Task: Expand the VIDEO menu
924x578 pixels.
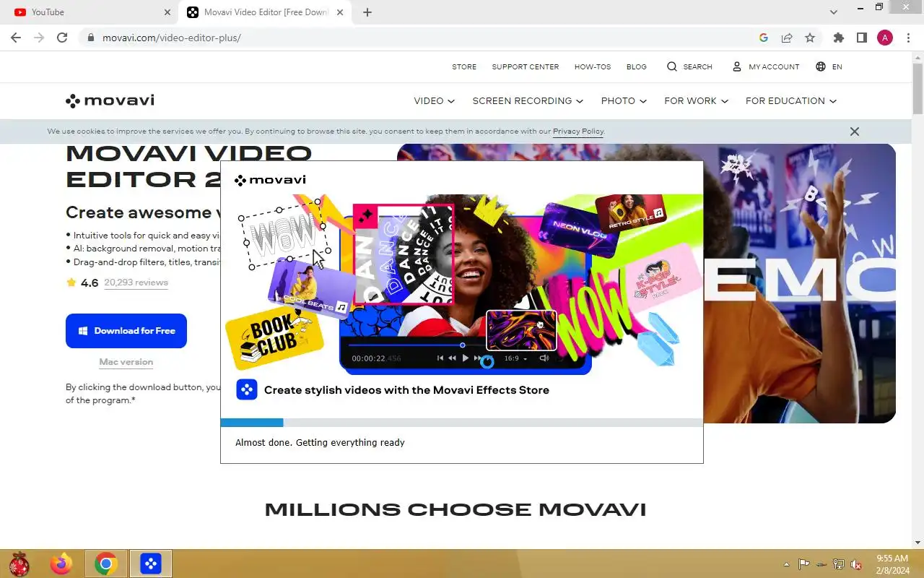Action: click(434, 100)
